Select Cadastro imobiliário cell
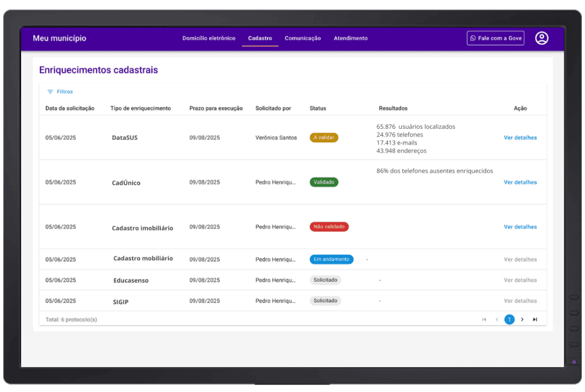 pyautogui.click(x=142, y=228)
